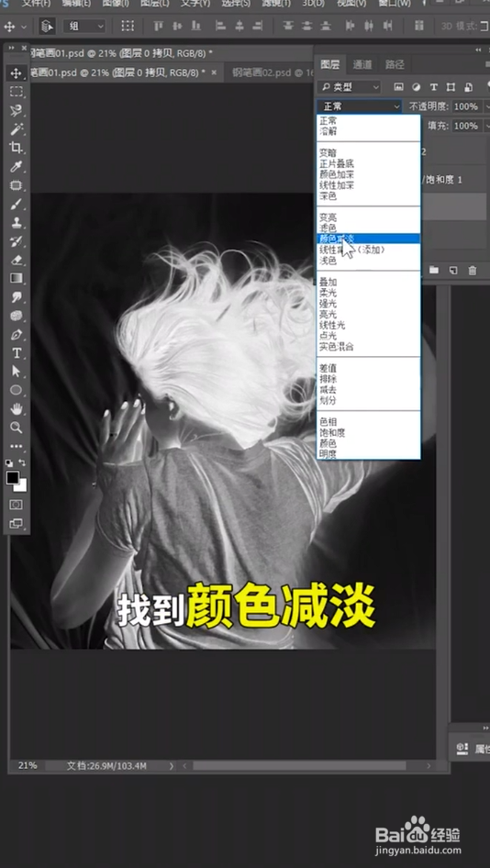
Task: Select the Brush tool
Action: point(16,205)
